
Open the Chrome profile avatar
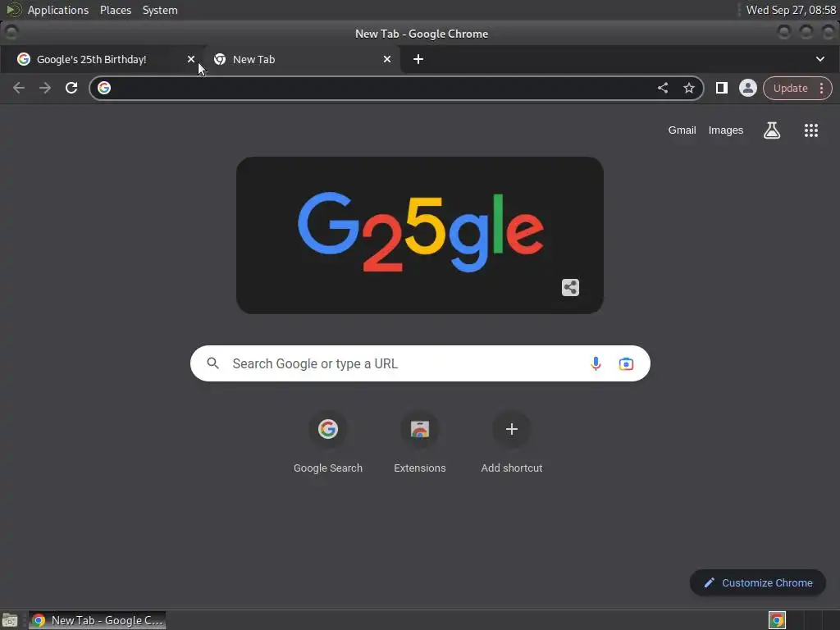pyautogui.click(x=748, y=88)
